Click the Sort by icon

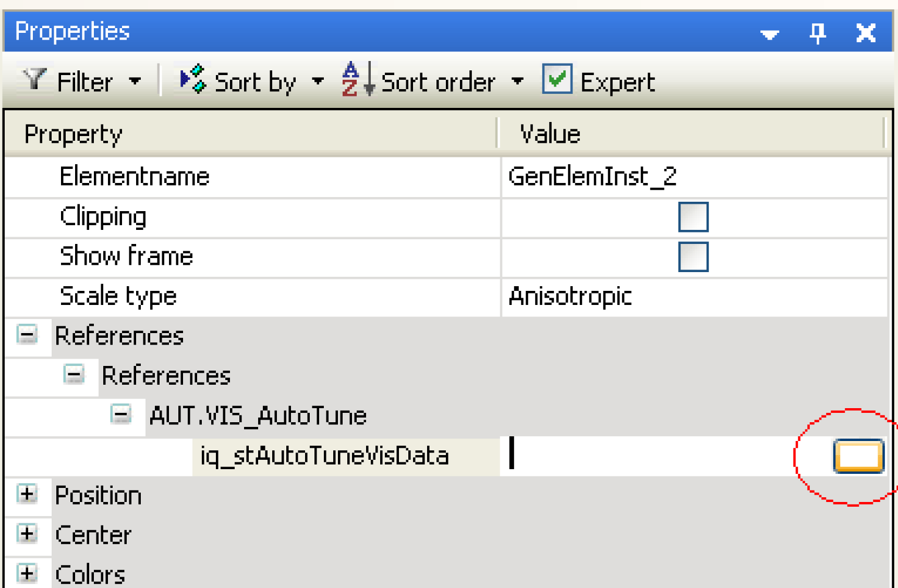tap(192, 80)
